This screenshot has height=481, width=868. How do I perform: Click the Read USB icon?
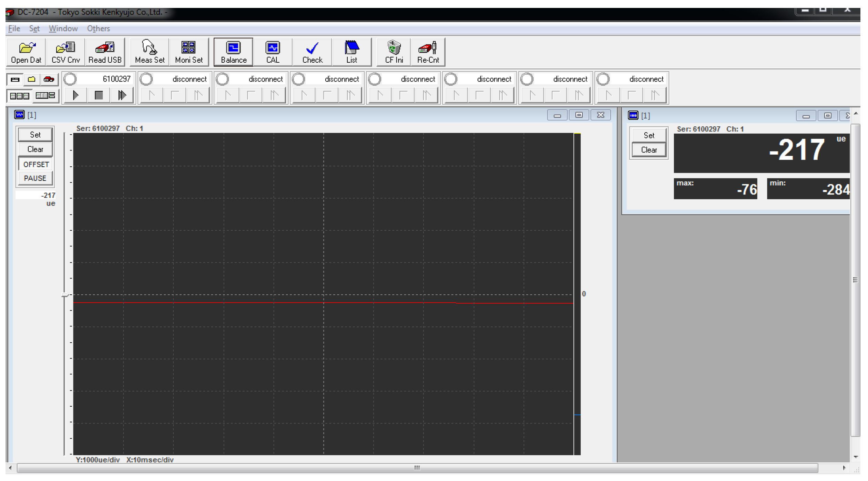point(105,52)
